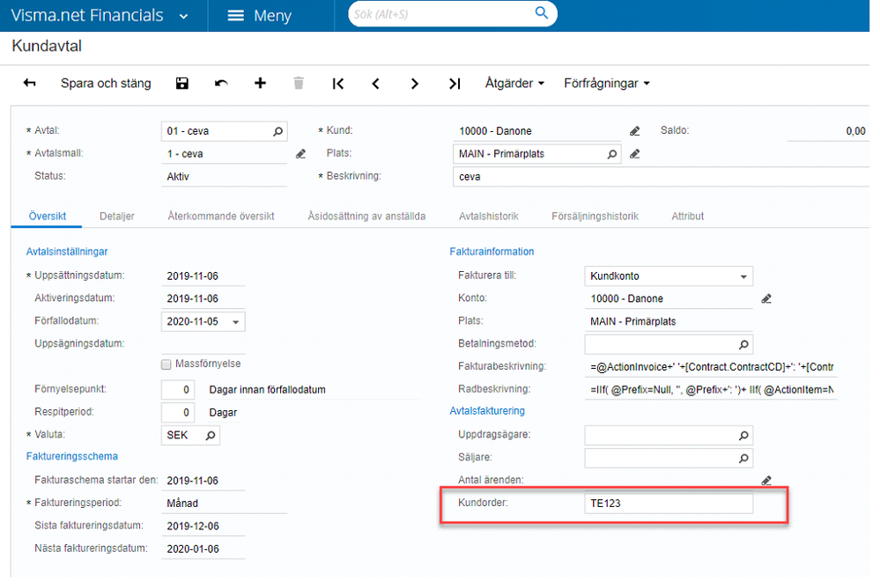
Task: Click Spara och stäng button
Action: pos(106,83)
